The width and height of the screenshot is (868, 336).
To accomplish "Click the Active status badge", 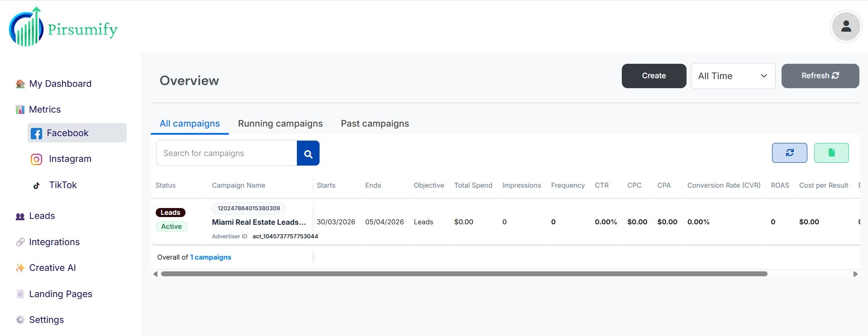I will 172,227.
